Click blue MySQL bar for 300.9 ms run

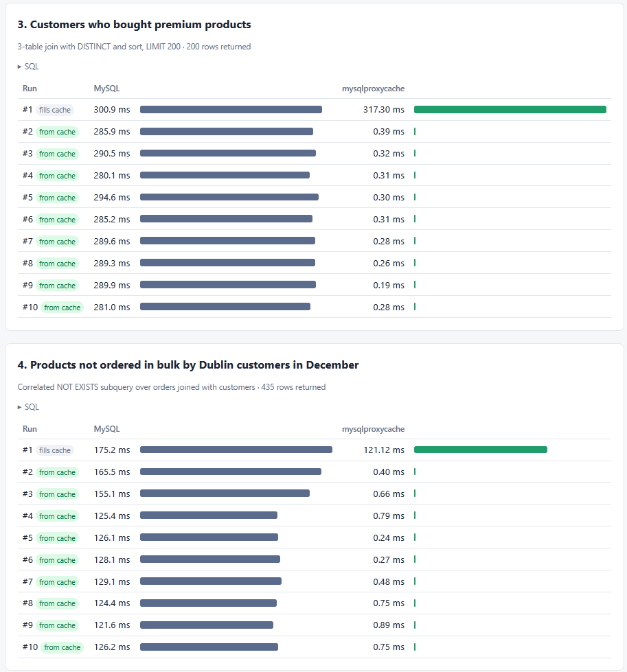tap(231, 110)
